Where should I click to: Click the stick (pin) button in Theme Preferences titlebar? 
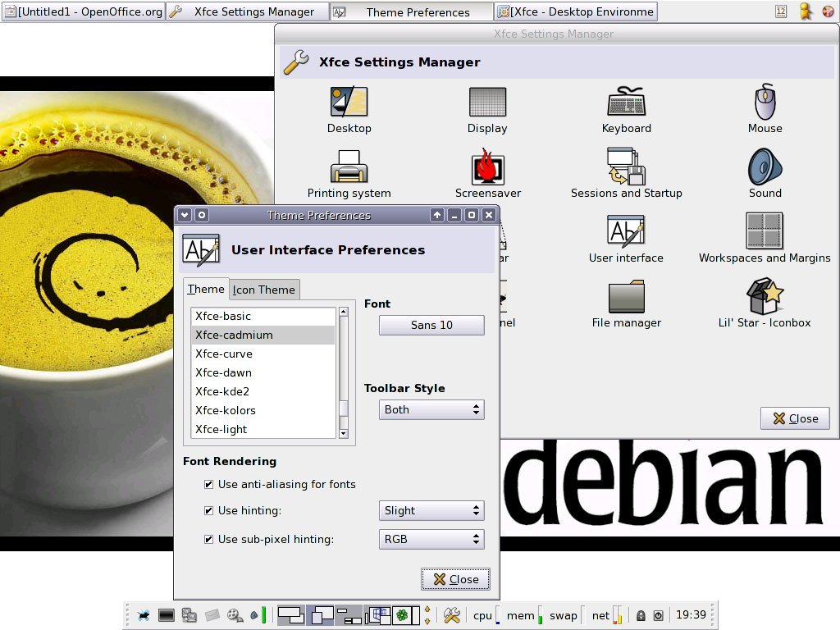[202, 215]
